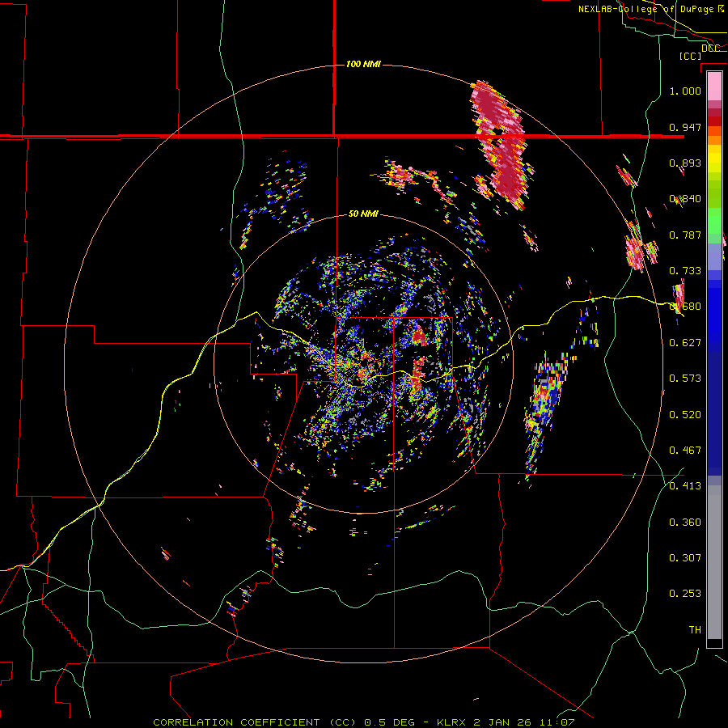This screenshot has height=728, width=728.
Task: Pick the dark navy color bar segment near 0.520
Action: [x=714, y=413]
